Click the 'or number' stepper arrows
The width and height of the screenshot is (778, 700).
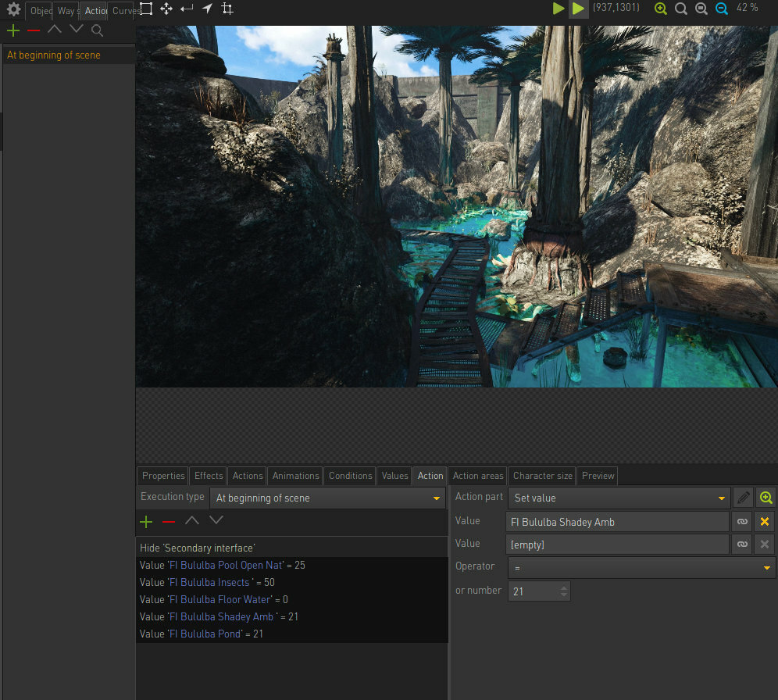tap(564, 591)
